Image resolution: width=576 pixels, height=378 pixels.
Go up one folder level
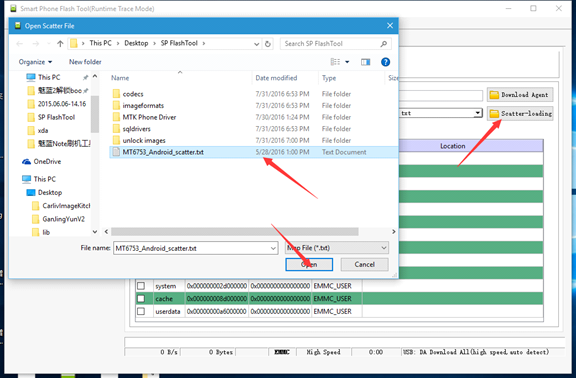[60, 44]
